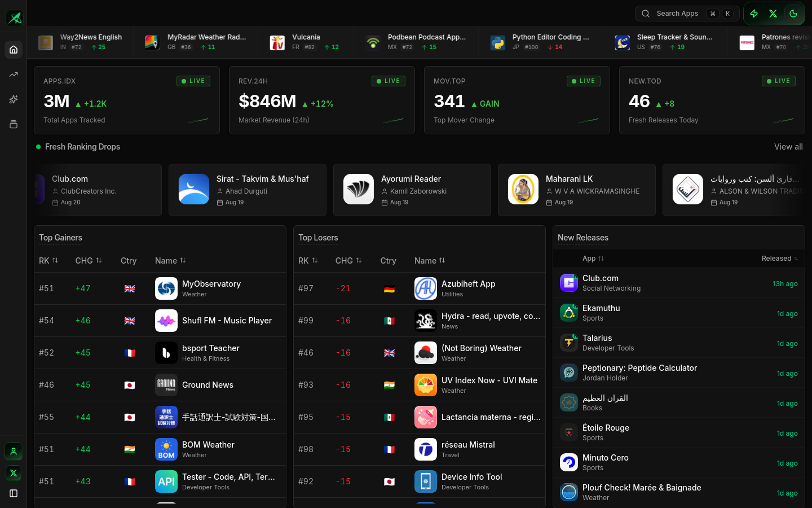Open the stacked layers icon in the sidebar

pyautogui.click(x=14, y=124)
